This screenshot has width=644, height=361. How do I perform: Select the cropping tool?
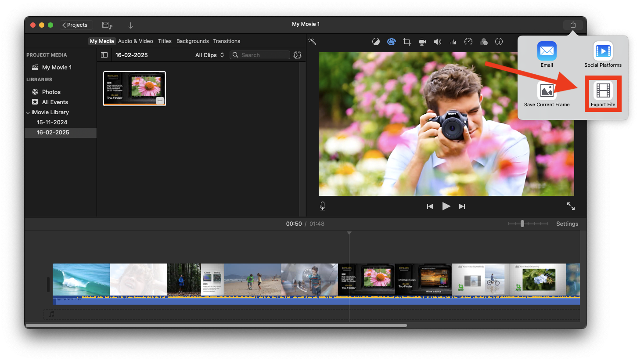[x=407, y=42]
